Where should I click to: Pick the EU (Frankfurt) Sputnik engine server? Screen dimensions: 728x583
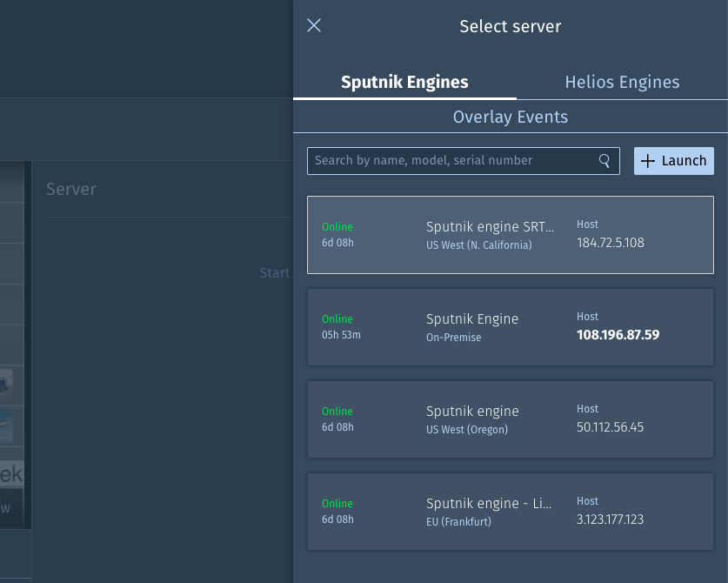click(x=510, y=512)
